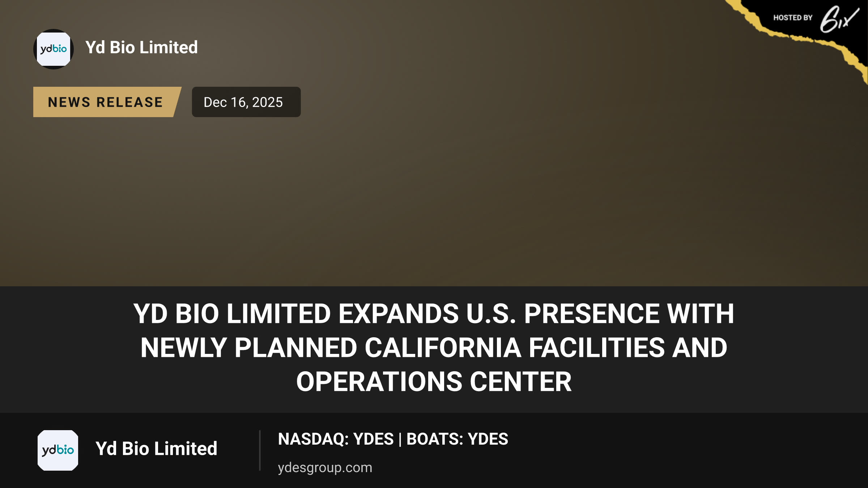
Task: Click the Yd Bio Limited name in footer
Action: point(156,449)
